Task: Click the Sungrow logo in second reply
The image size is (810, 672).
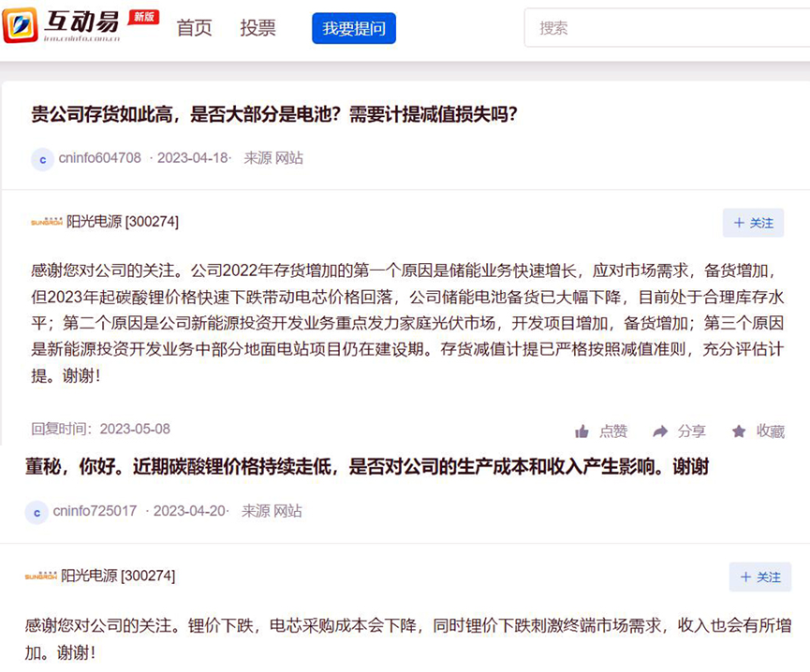Action: pos(41,576)
